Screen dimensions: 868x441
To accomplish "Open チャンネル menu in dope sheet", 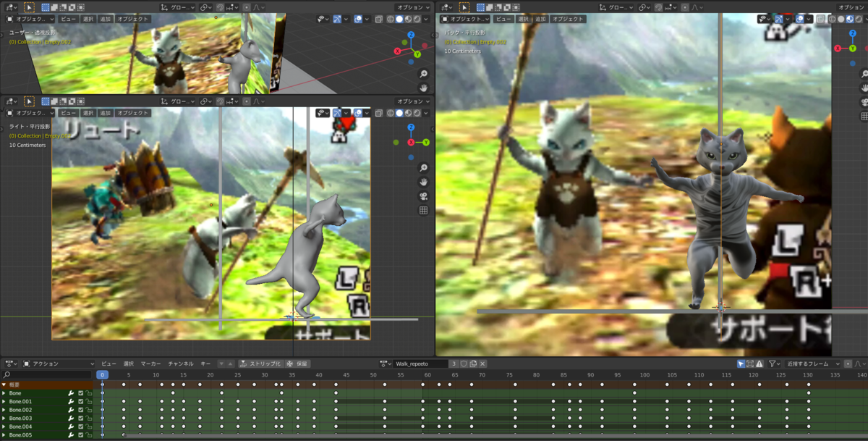I will click(181, 364).
